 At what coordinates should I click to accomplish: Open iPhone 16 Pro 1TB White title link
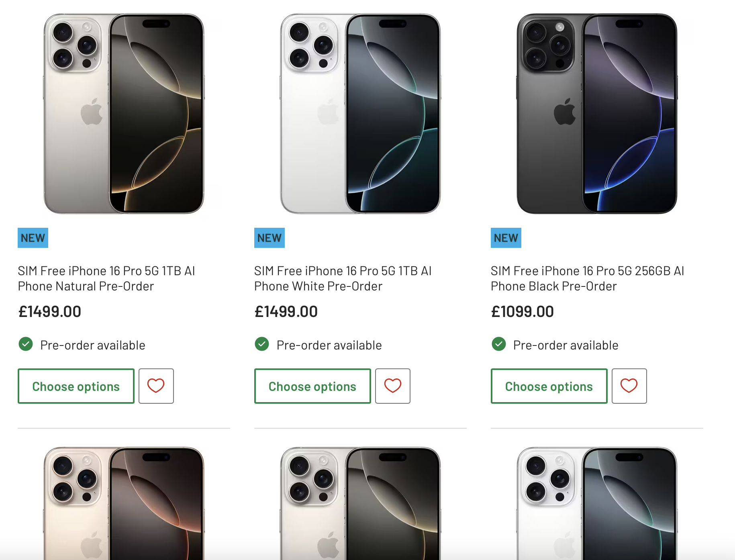pyautogui.click(x=343, y=278)
